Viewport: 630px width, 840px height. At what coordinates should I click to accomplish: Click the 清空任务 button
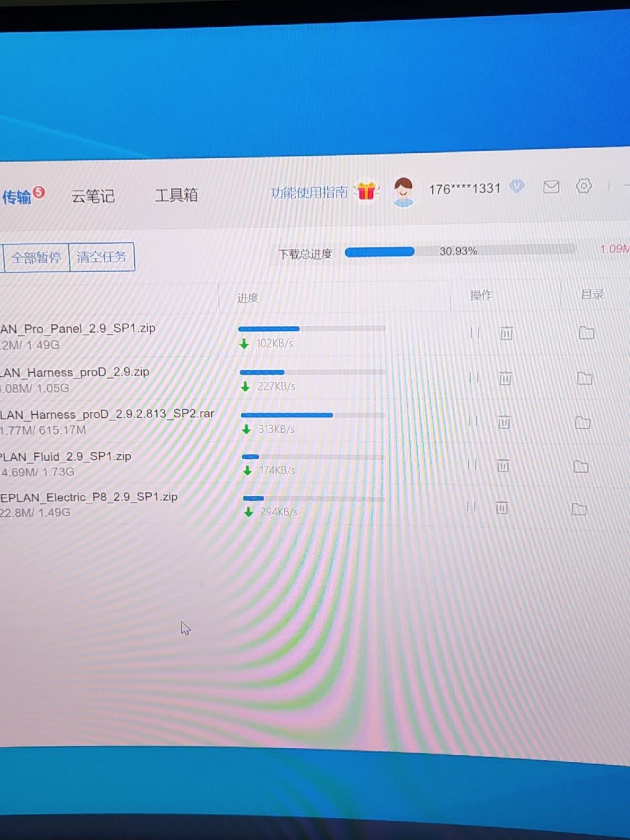pos(101,257)
